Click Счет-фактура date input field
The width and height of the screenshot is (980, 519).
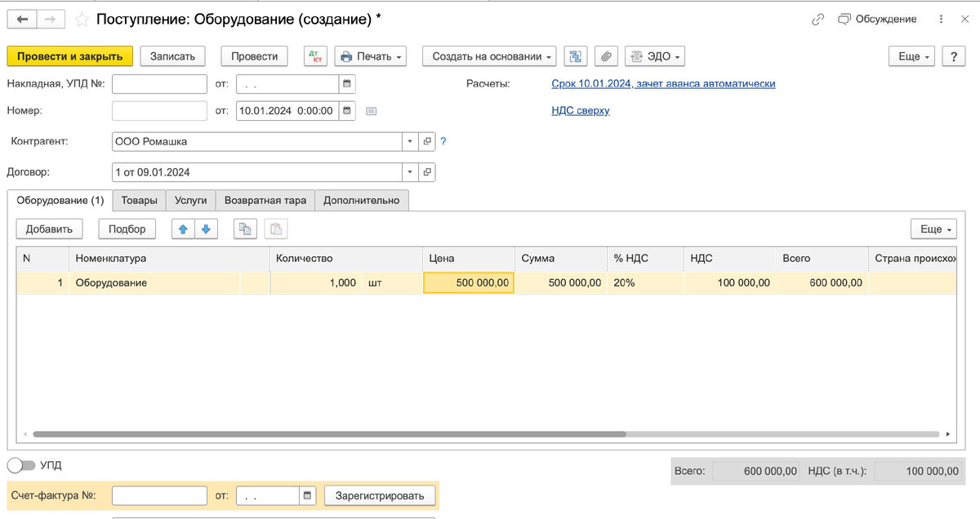267,495
